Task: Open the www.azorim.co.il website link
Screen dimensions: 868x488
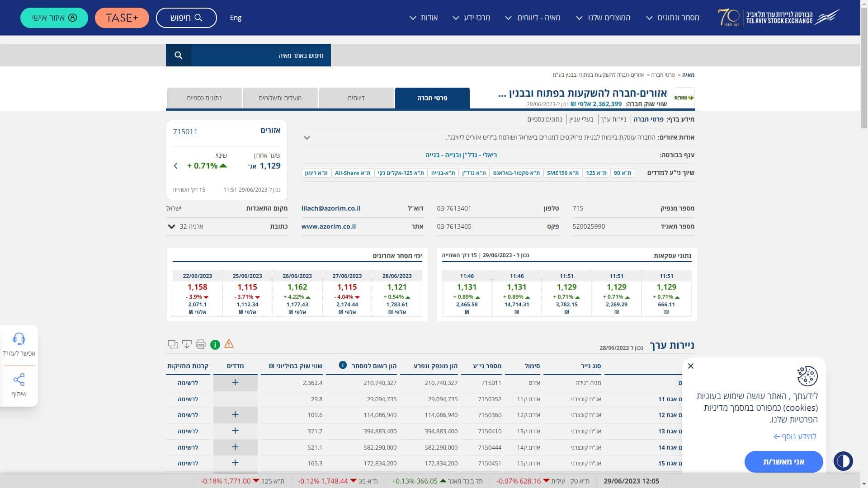Action: click(x=329, y=226)
